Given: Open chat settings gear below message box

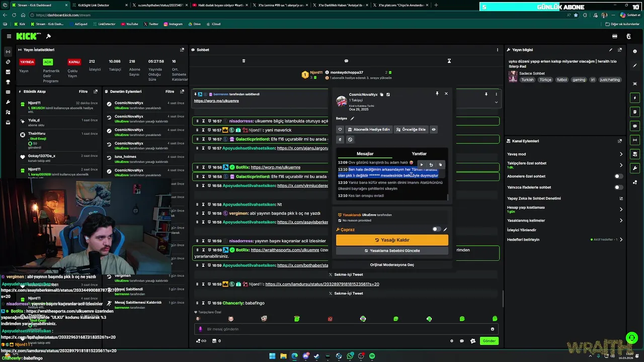Looking at the screenshot, I should 452,341.
